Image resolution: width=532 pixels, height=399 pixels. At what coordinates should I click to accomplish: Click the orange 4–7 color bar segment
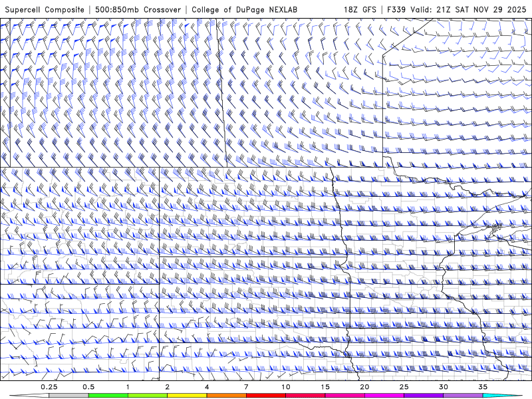pyautogui.click(x=226, y=396)
